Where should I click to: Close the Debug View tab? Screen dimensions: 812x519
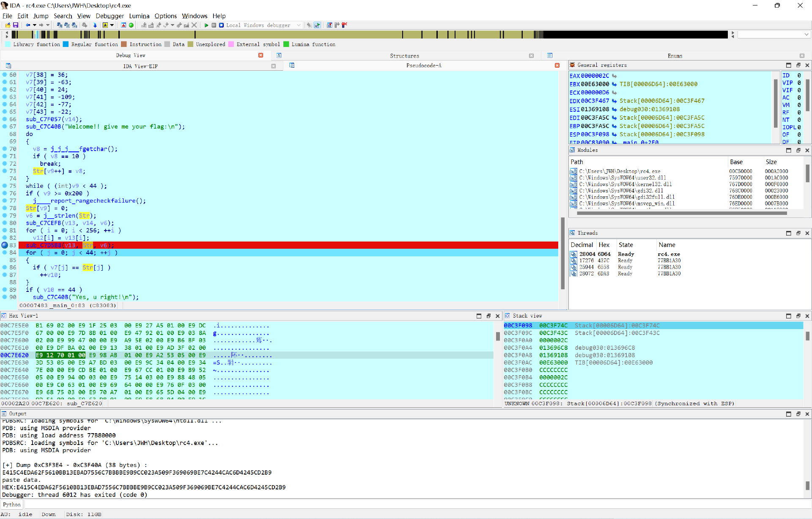pos(261,55)
